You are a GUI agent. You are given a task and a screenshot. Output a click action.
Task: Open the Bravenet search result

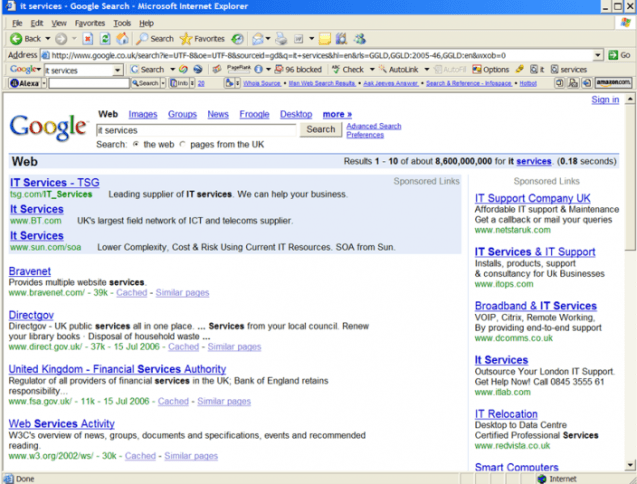[30, 271]
